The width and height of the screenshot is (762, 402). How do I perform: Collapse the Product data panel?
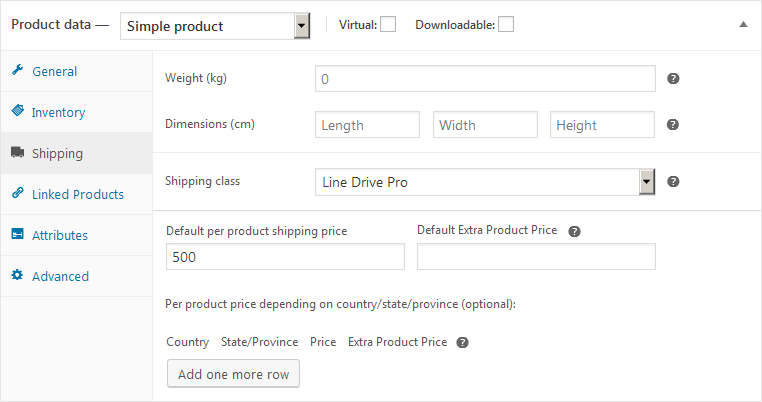742,24
